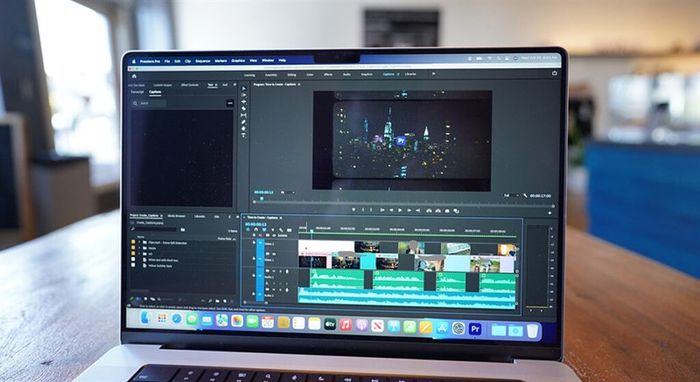The width and height of the screenshot is (700, 382).
Task: Open Finder from the Dock
Action: coord(146,318)
